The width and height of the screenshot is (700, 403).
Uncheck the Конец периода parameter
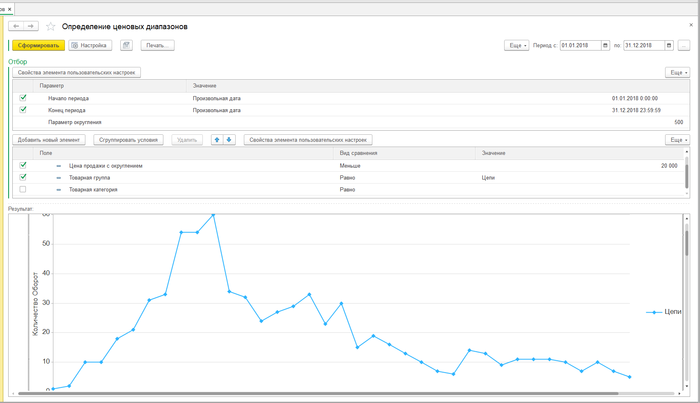pos(23,110)
